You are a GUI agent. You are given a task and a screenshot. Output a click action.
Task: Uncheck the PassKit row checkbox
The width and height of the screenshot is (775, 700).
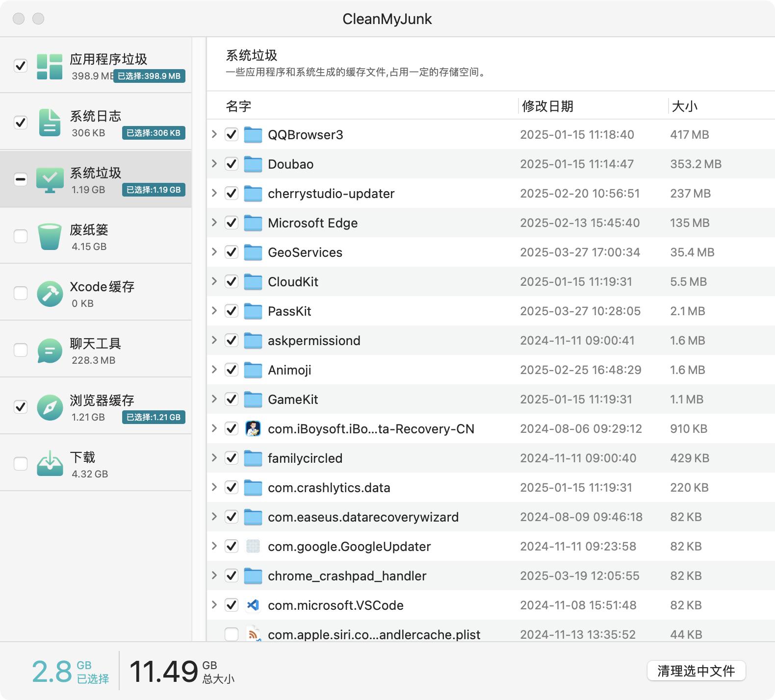[232, 311]
